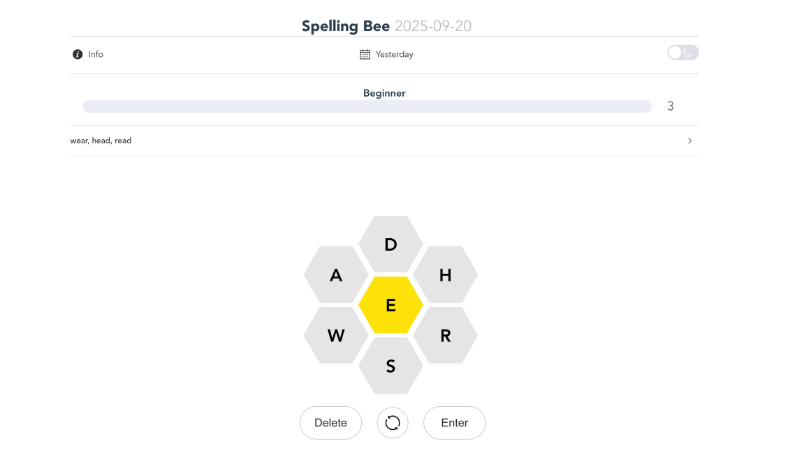Select the letter W hexagon
The height and width of the screenshot is (450, 800).
point(336,336)
